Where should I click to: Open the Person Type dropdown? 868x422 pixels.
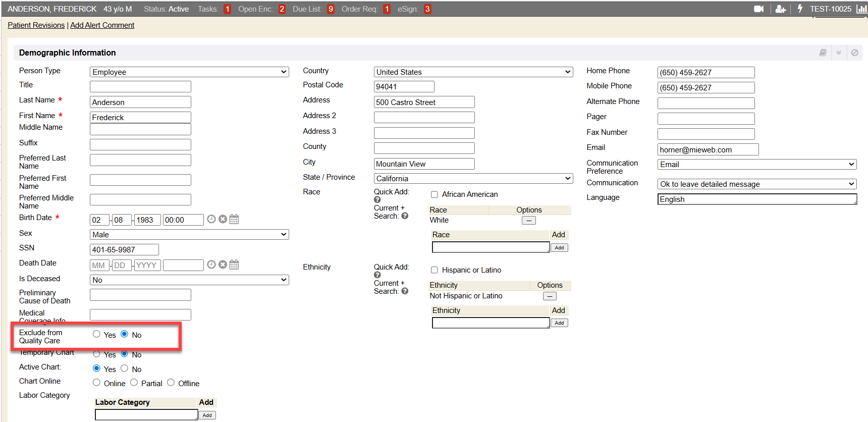pos(189,72)
